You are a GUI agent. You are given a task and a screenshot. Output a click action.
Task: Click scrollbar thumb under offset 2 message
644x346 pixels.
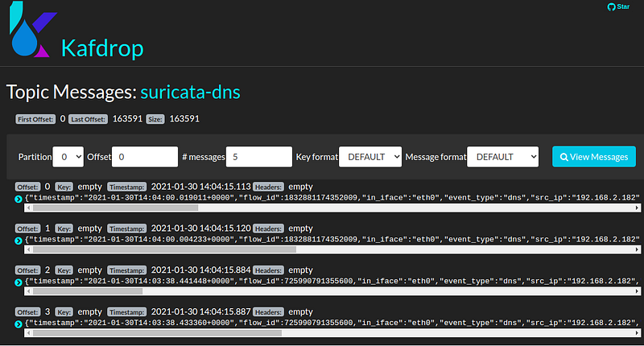[x=88, y=291]
